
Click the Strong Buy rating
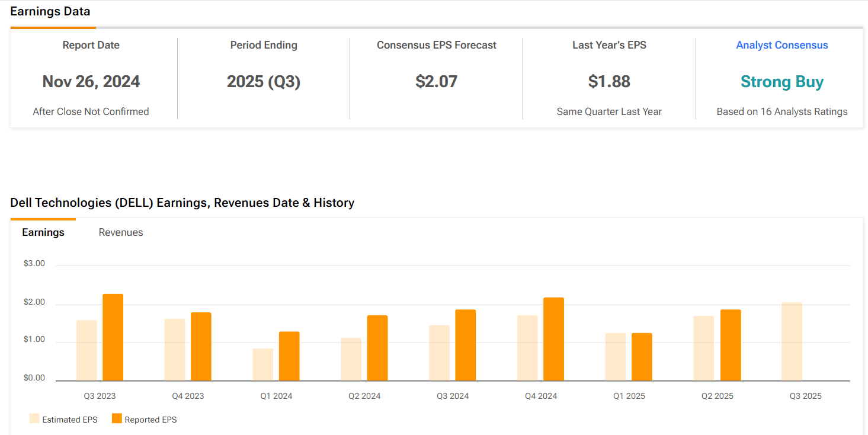[782, 82]
